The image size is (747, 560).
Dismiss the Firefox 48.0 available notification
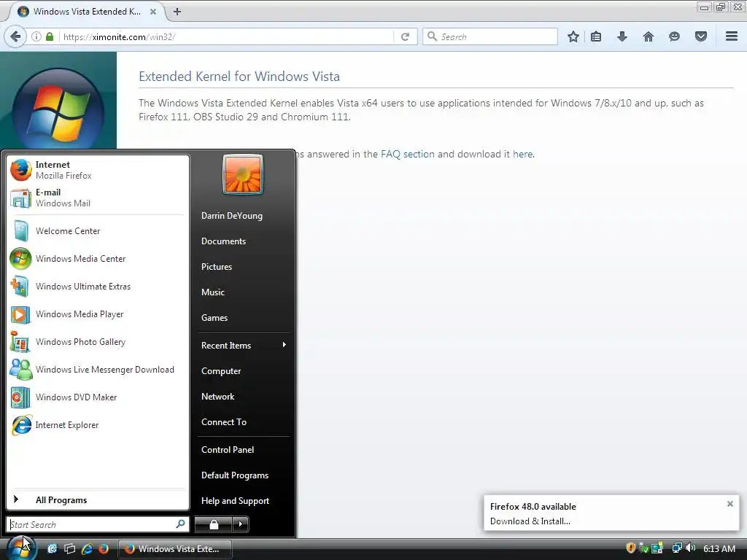tap(729, 504)
